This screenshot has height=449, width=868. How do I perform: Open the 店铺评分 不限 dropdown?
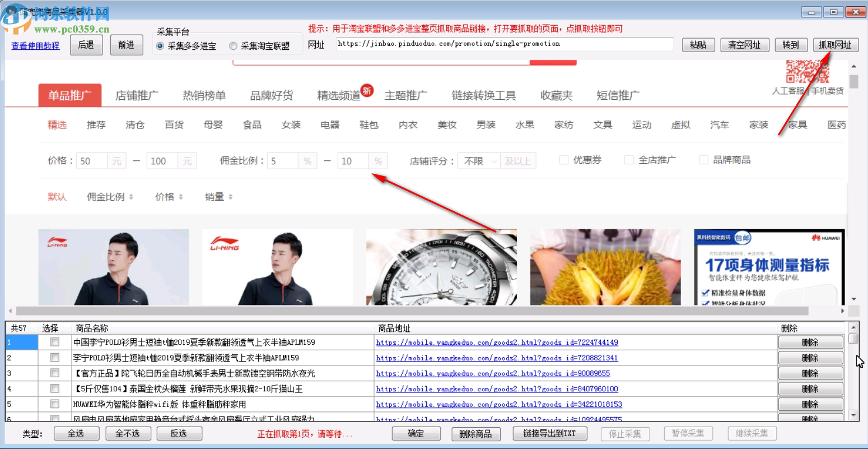tap(480, 160)
